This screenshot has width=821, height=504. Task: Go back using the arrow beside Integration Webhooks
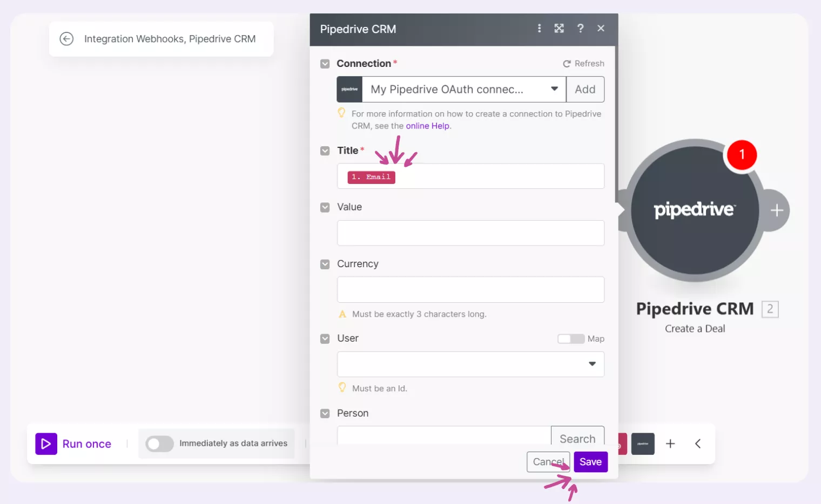tap(66, 39)
